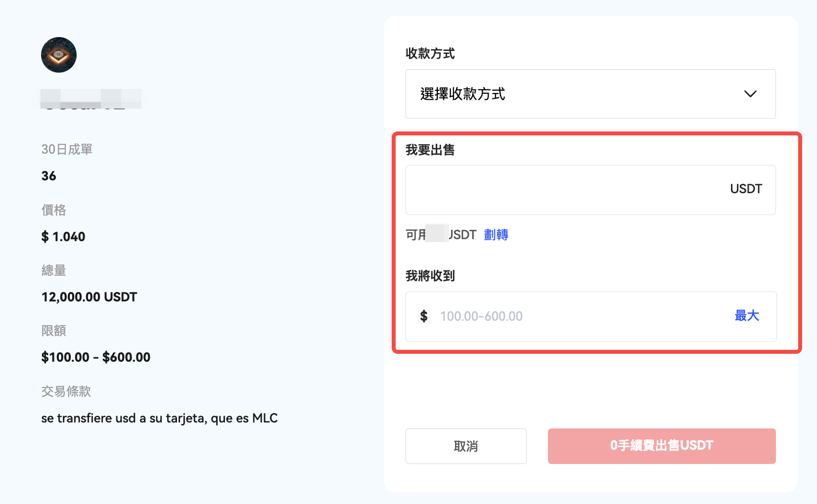
Task: Focus the 我要出售 USDT amount field
Action: [x=564, y=190]
